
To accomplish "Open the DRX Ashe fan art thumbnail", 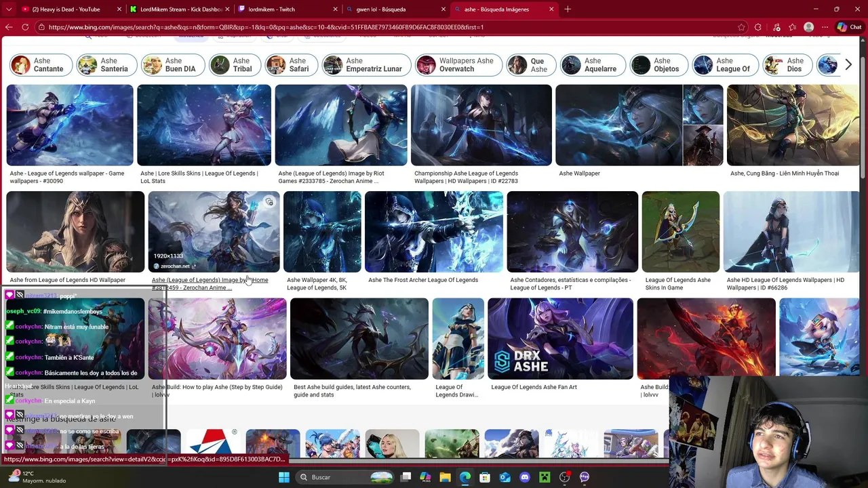I will point(560,339).
